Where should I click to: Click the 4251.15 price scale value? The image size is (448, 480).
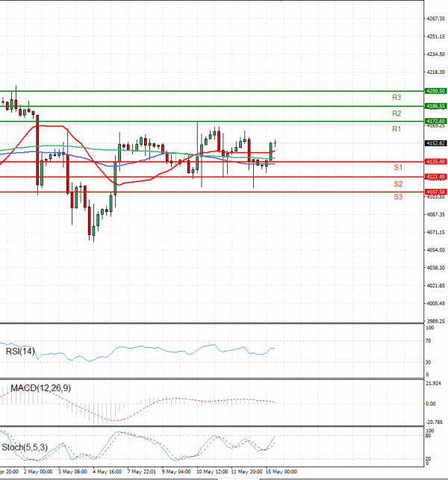click(436, 37)
